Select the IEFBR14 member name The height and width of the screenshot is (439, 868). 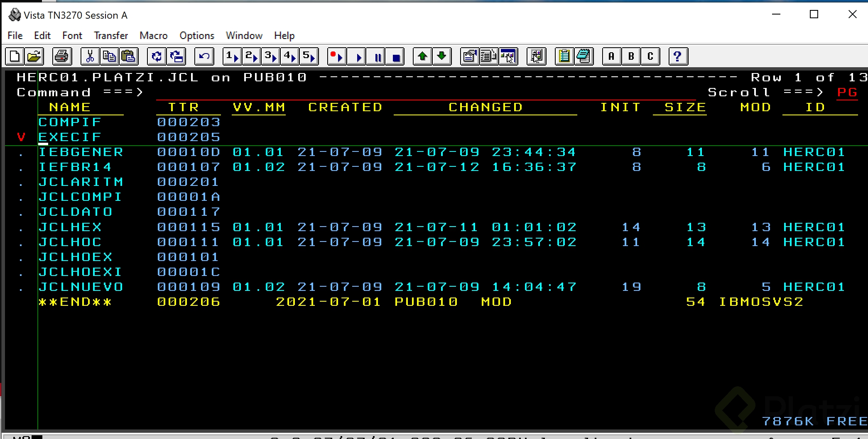(x=75, y=167)
